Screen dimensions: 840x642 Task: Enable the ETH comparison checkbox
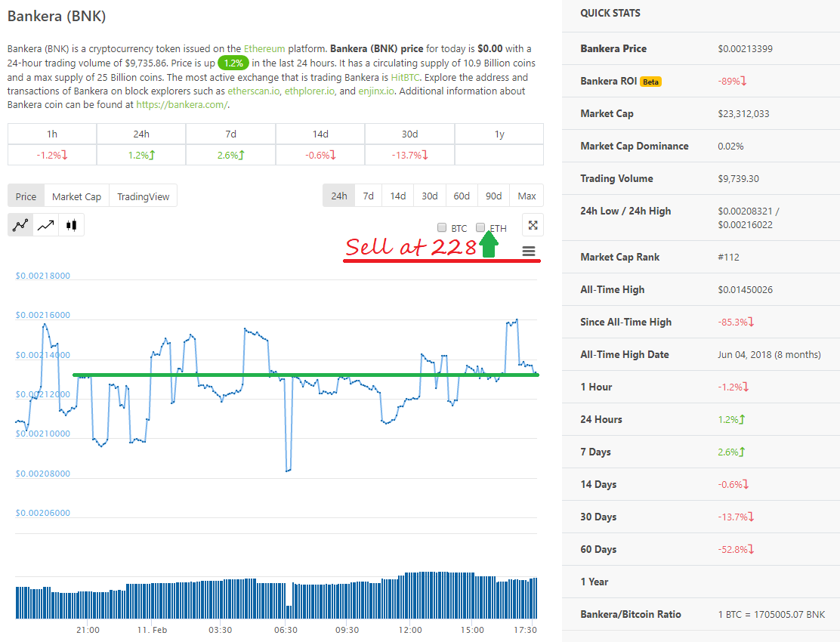point(480,227)
